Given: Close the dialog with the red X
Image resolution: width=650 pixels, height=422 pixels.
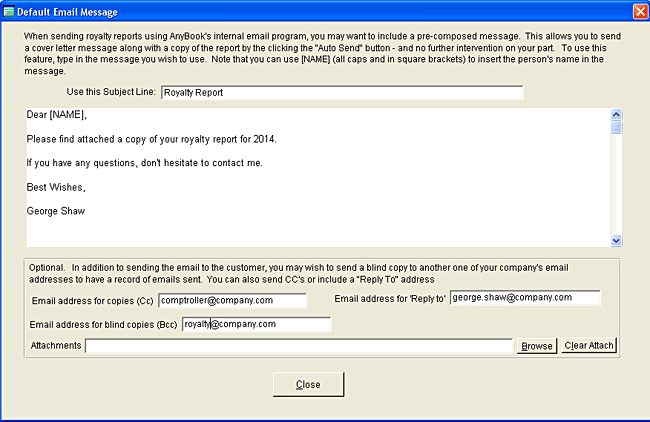Looking at the screenshot, I should 639,11.
